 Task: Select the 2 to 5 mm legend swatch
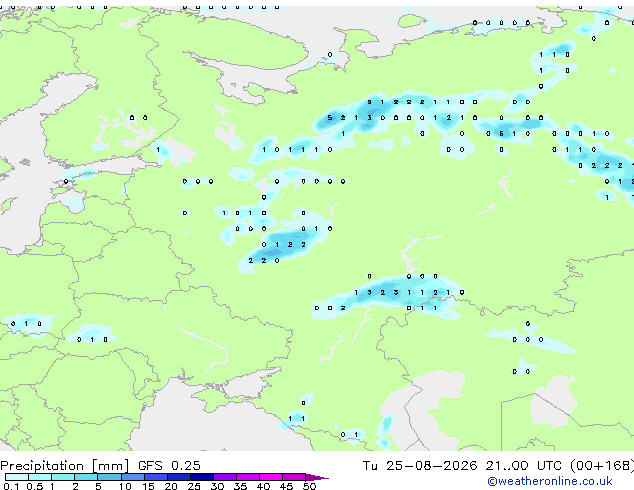(86, 477)
